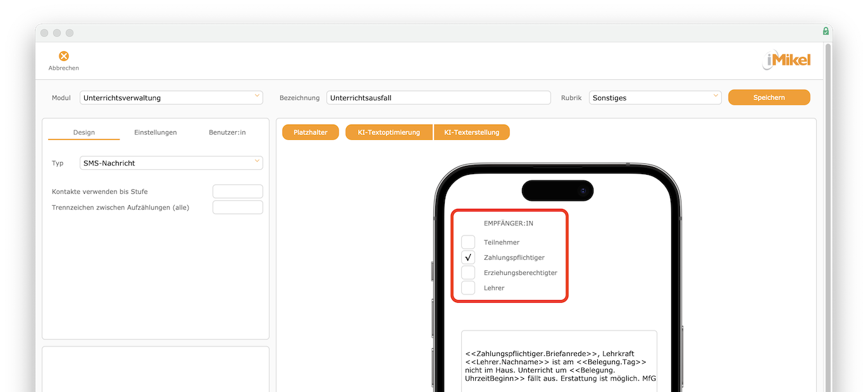Click the Typ label
The width and height of the screenshot is (868, 392).
tap(58, 163)
